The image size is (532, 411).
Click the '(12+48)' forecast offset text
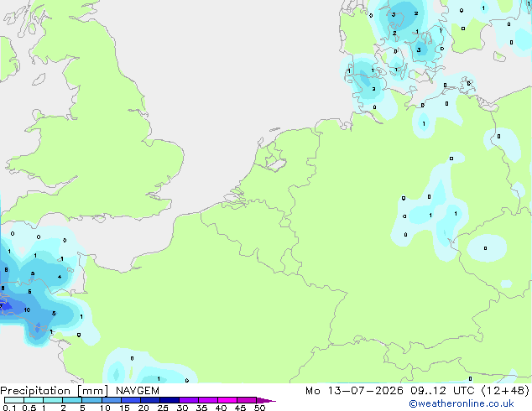(505, 391)
